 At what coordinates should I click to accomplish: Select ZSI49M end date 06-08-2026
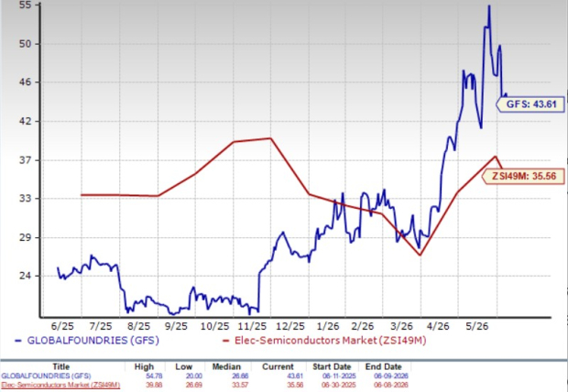(x=391, y=385)
